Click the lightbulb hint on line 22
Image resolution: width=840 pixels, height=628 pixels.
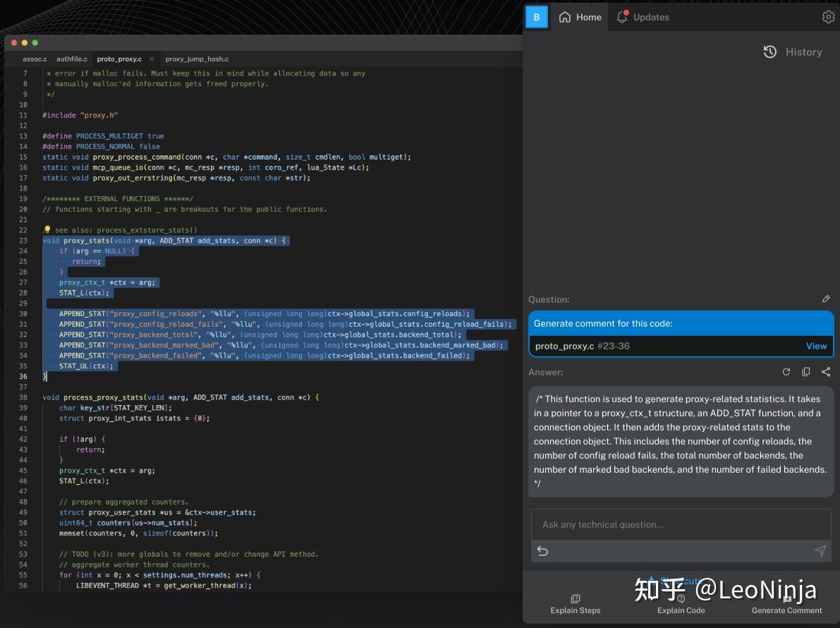pyautogui.click(x=47, y=230)
